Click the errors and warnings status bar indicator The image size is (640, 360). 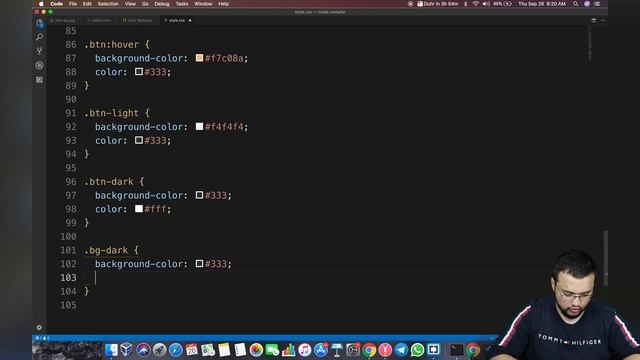pyautogui.click(x=42, y=338)
